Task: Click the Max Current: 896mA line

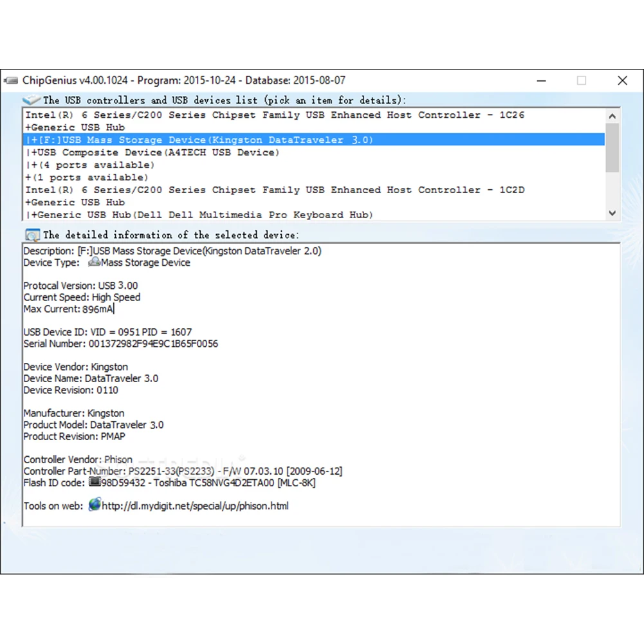Action: [68, 309]
